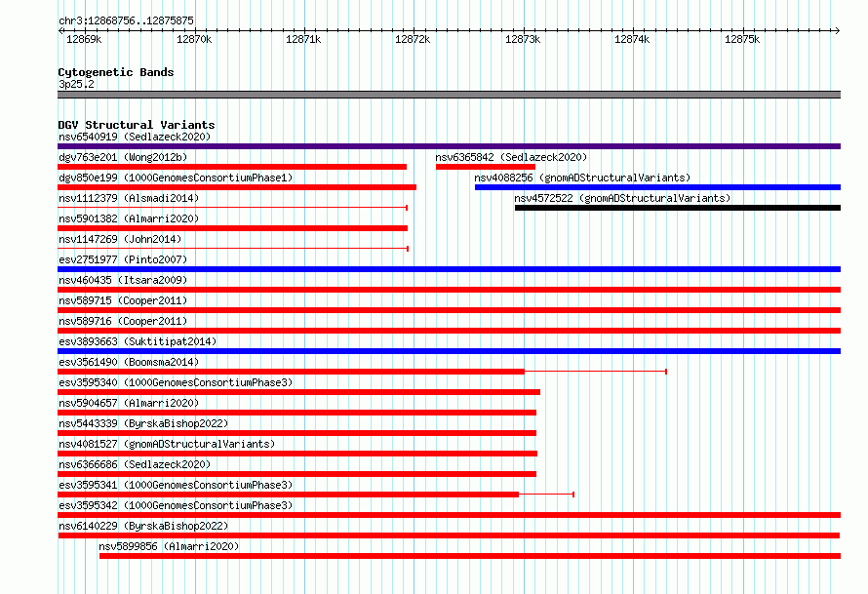Select the 3p25.2 band label
Screen dimensions: 868x594
(76, 84)
